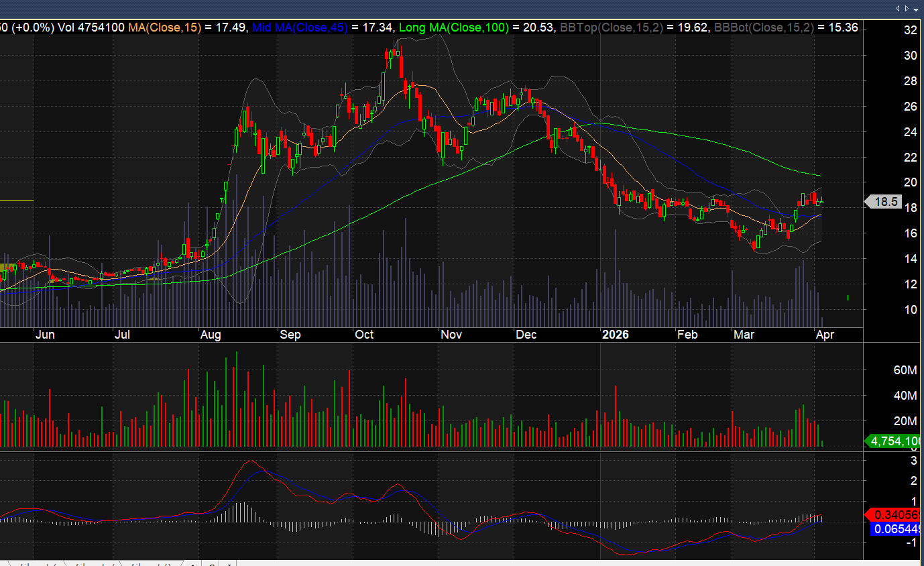This screenshot has width=924, height=566.
Task: Click the 2026 year label on time axis
Action: coord(616,335)
